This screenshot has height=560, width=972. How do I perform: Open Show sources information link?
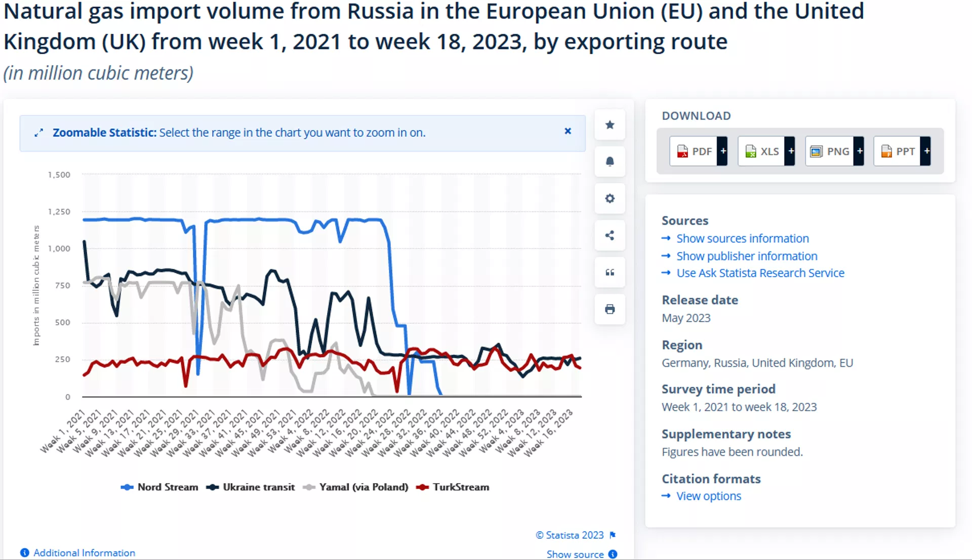743,238
